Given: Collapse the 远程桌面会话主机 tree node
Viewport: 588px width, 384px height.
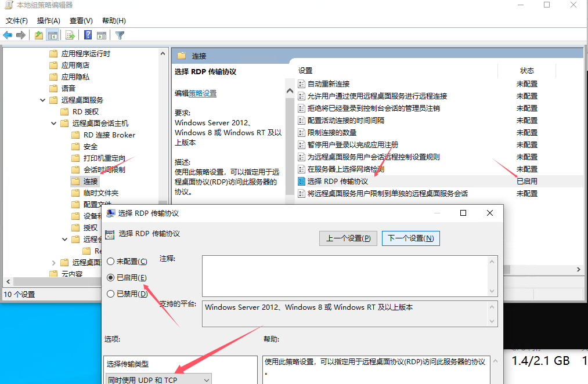Looking at the screenshot, I should point(53,123).
